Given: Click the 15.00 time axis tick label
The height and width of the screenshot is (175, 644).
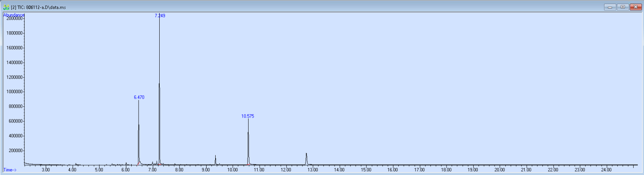Looking at the screenshot, I should (366, 170).
